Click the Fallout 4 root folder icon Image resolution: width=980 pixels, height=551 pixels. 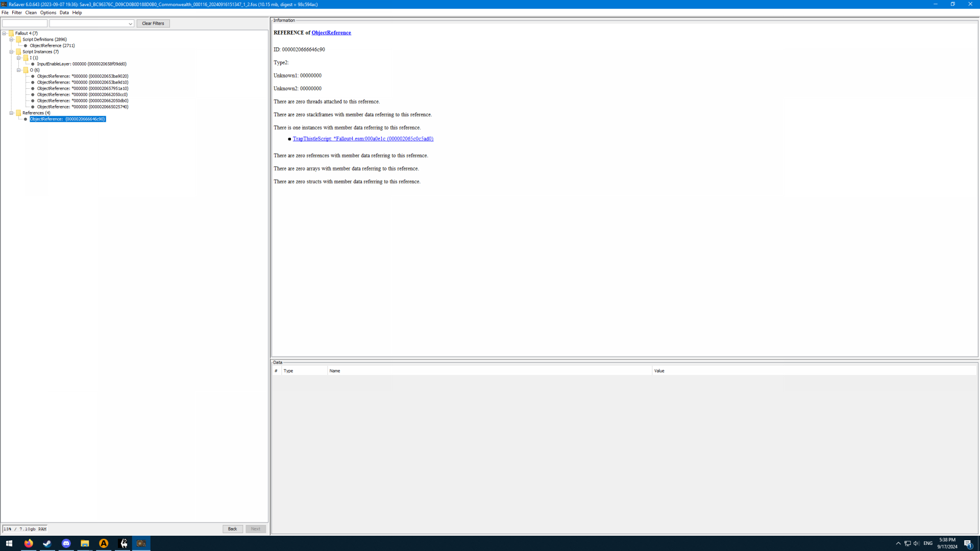tap(11, 33)
